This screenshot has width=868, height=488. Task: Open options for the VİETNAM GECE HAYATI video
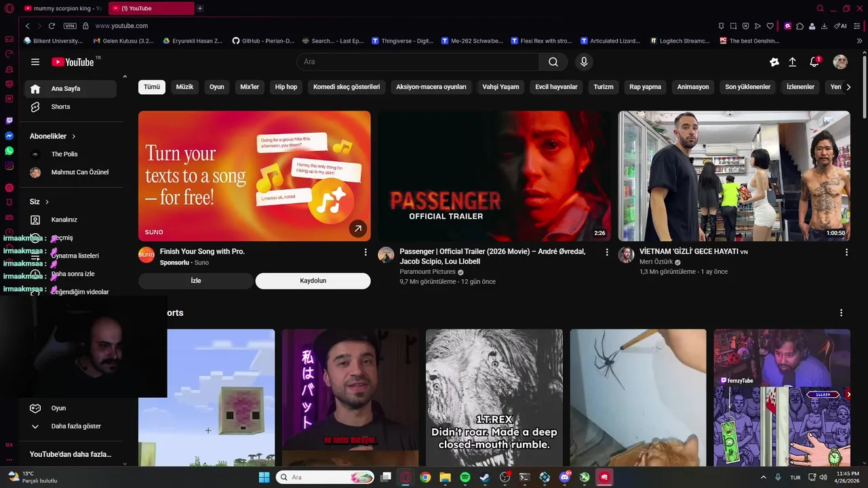(846, 252)
